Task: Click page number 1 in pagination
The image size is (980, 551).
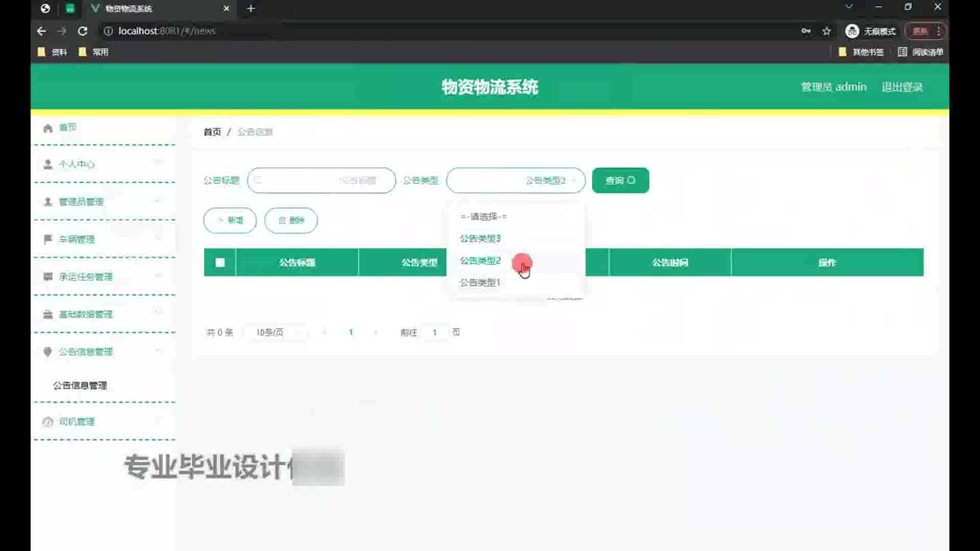Action: [351, 333]
